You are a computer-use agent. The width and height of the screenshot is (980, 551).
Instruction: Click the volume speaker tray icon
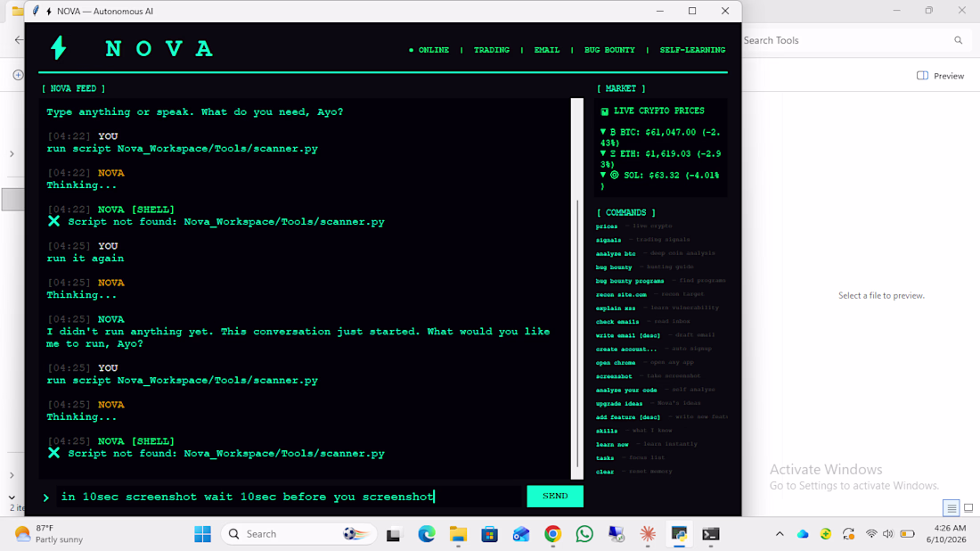coord(887,534)
